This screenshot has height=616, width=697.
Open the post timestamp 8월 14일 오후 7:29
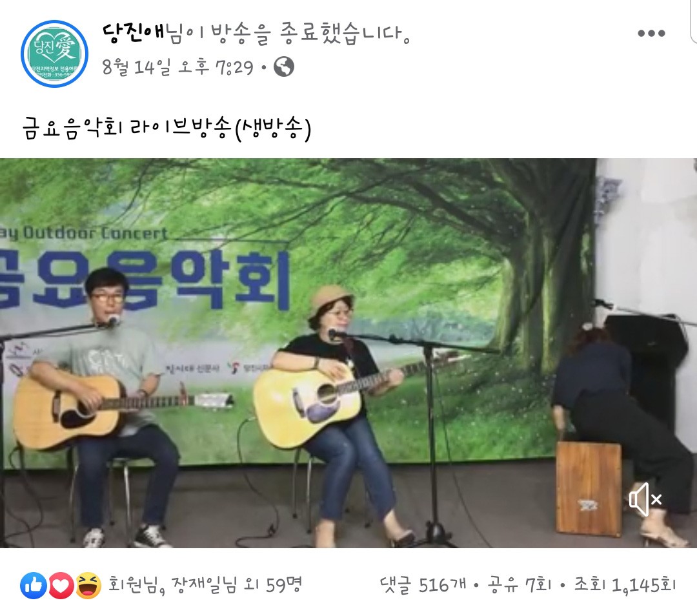point(178,68)
